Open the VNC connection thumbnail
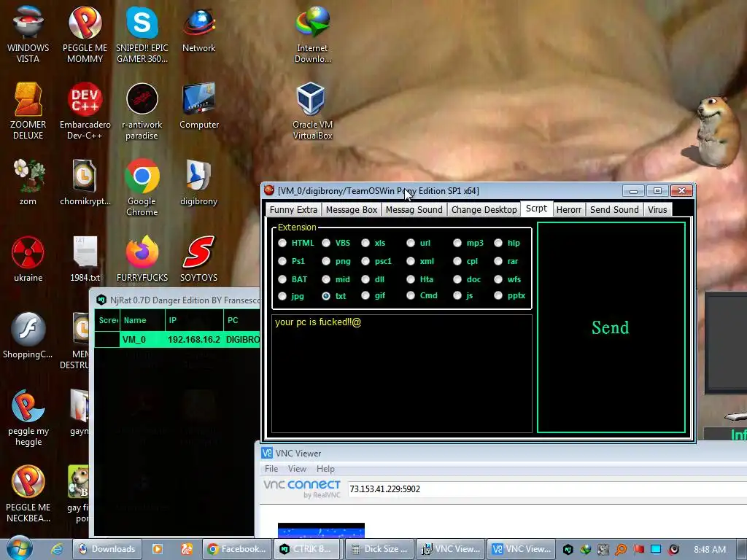The image size is (747, 560). pos(321,531)
